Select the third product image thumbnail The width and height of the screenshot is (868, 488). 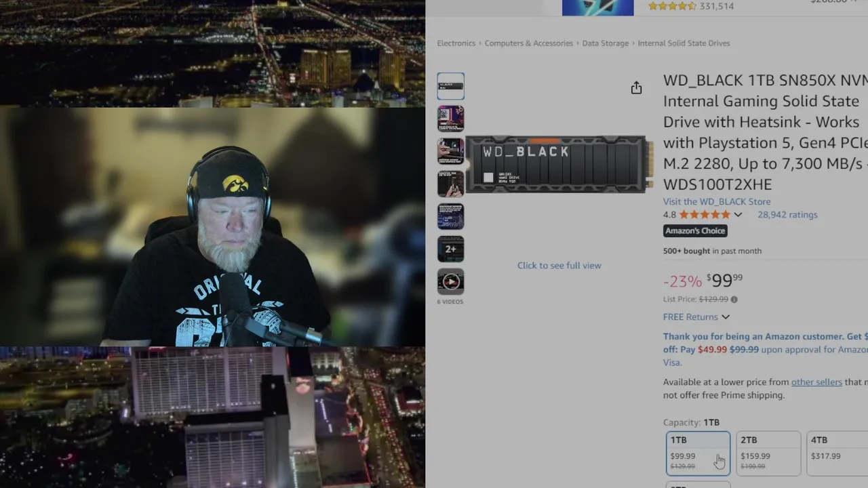pos(450,151)
